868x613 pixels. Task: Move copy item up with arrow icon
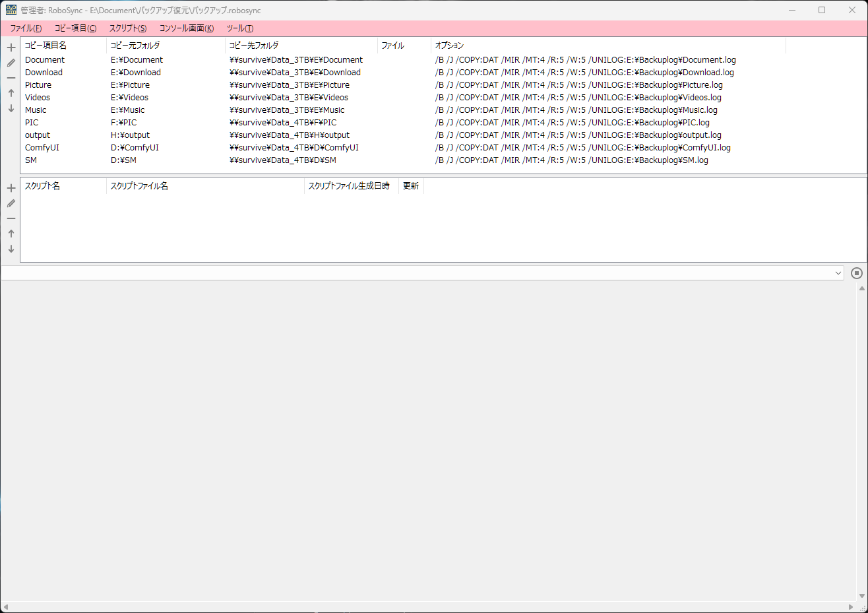point(11,93)
